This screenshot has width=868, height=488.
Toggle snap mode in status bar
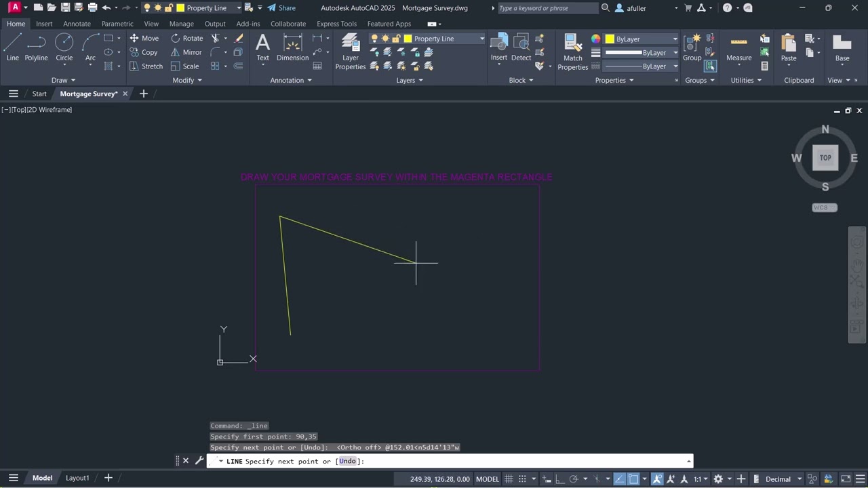click(x=523, y=479)
